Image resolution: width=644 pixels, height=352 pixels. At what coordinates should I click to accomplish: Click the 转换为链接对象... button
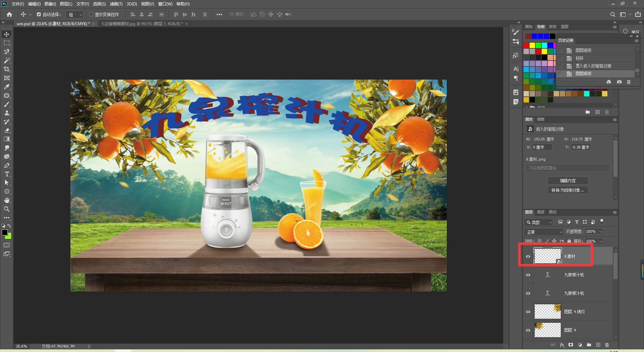[568, 190]
